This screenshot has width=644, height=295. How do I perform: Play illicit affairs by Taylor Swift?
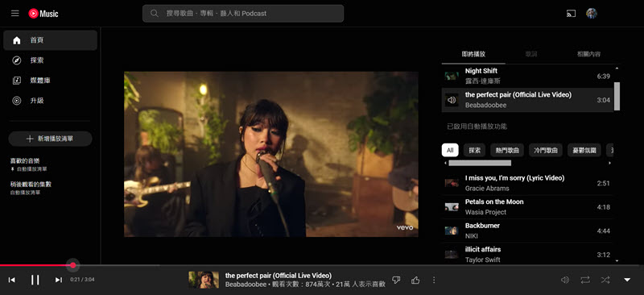click(x=528, y=255)
